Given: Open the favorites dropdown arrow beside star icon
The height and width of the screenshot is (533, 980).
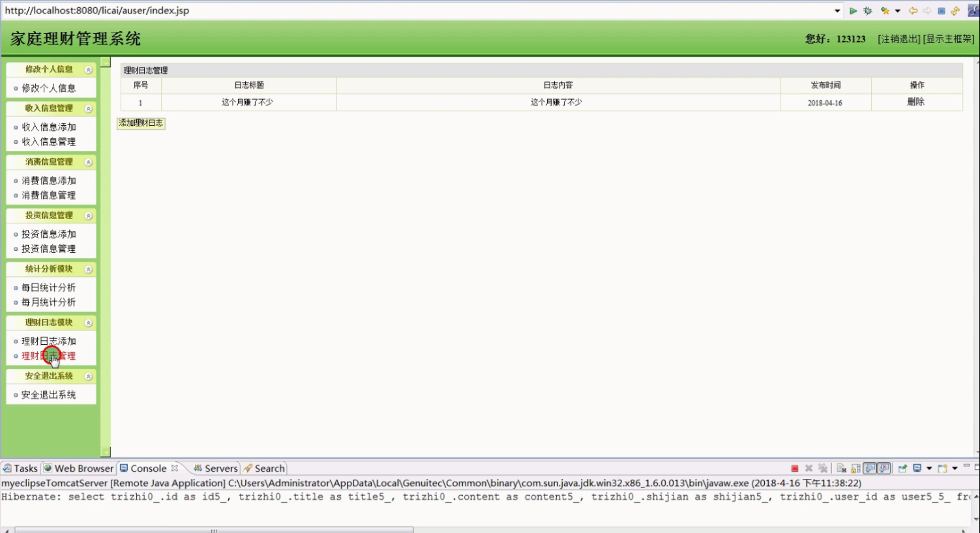Looking at the screenshot, I should (x=898, y=11).
